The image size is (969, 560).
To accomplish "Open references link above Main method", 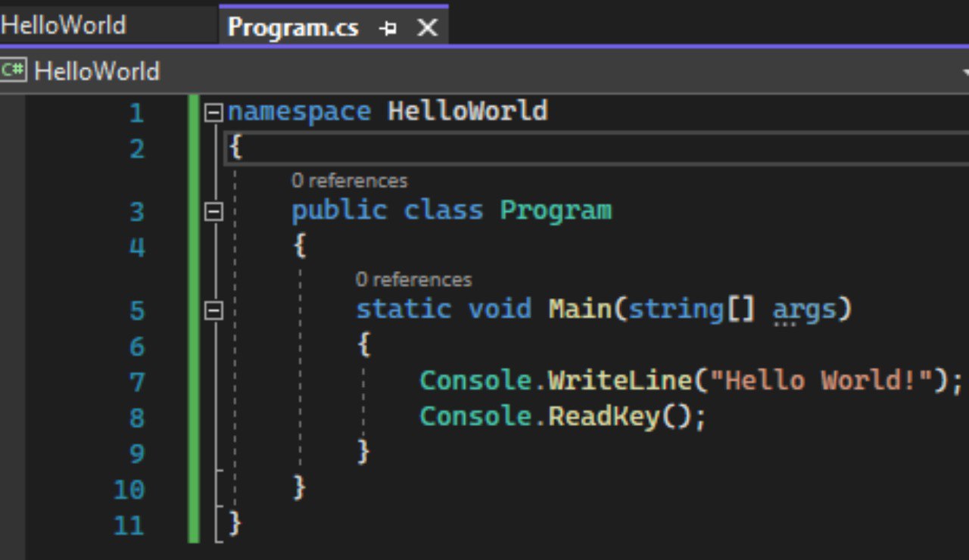I will point(413,280).
